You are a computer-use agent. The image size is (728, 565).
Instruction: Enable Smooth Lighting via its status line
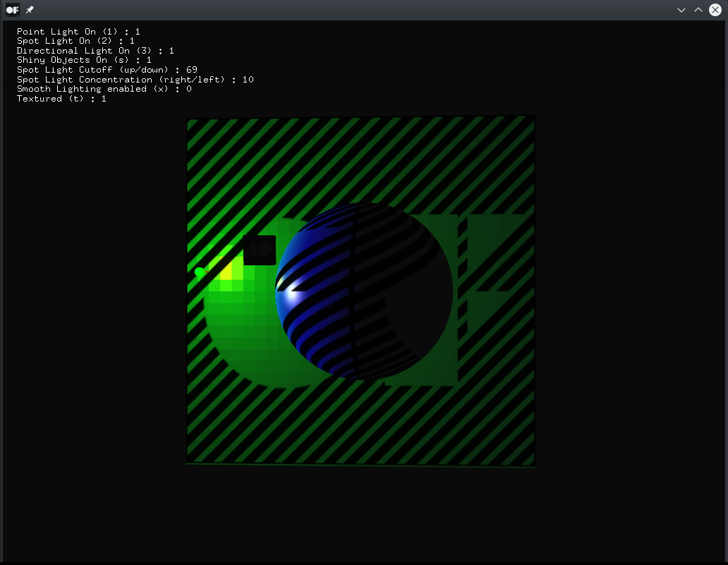(104, 88)
